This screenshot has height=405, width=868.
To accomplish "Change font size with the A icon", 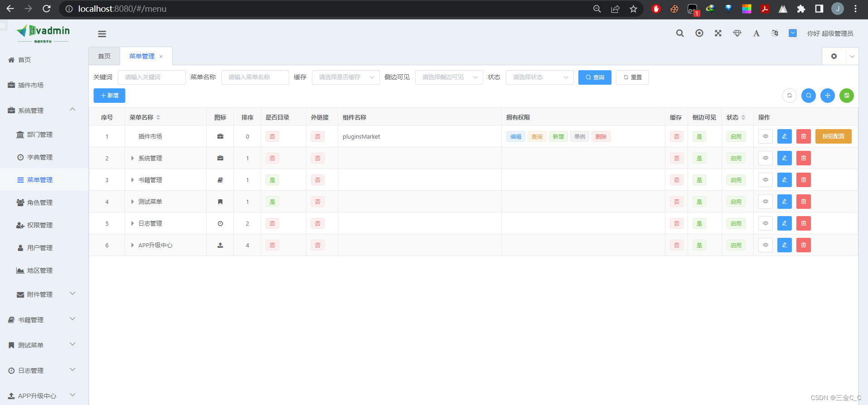I will click(756, 33).
